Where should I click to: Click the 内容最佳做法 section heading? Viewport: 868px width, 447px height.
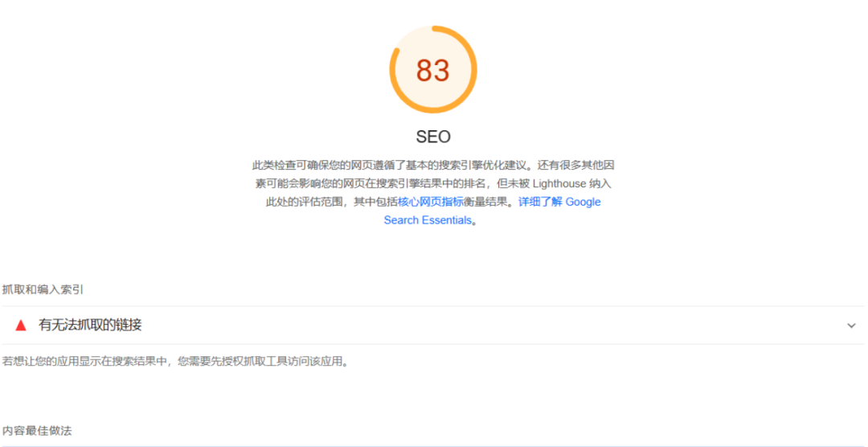[37, 430]
